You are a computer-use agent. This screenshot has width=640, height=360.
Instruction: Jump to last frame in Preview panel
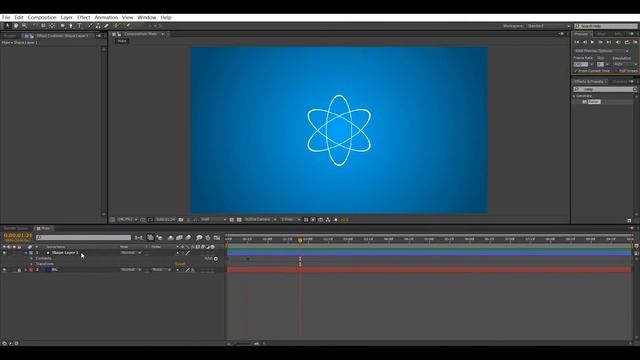tap(609, 42)
